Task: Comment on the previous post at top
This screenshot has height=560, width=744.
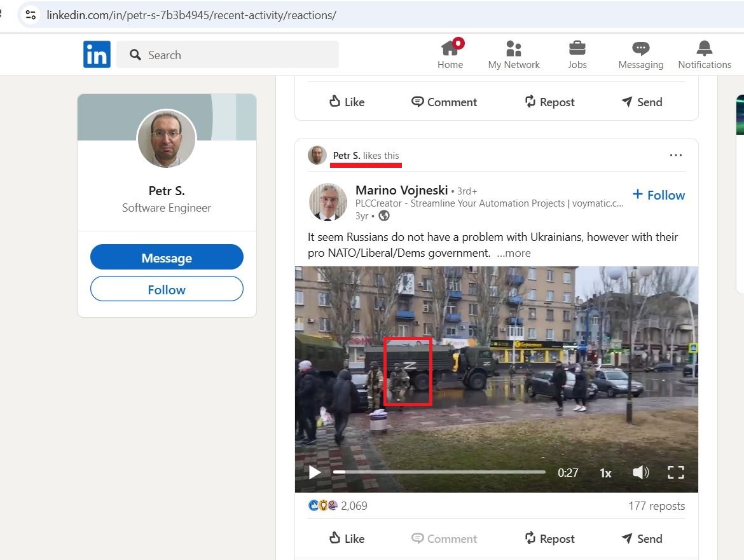Action: click(x=444, y=102)
